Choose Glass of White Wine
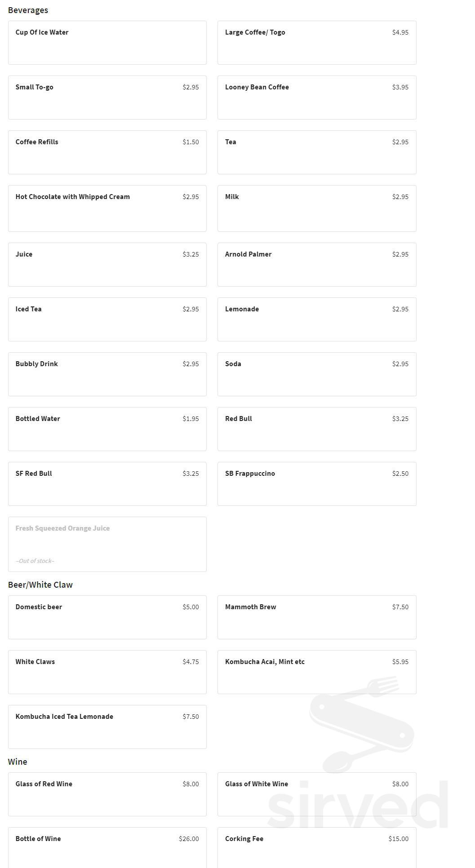Image resolution: width=475 pixels, height=868 pixels. click(316, 794)
